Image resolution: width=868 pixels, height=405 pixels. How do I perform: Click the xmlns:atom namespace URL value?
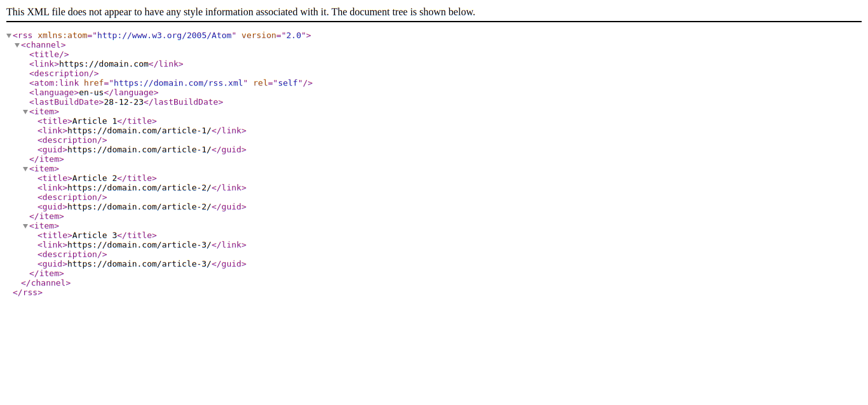pos(164,36)
